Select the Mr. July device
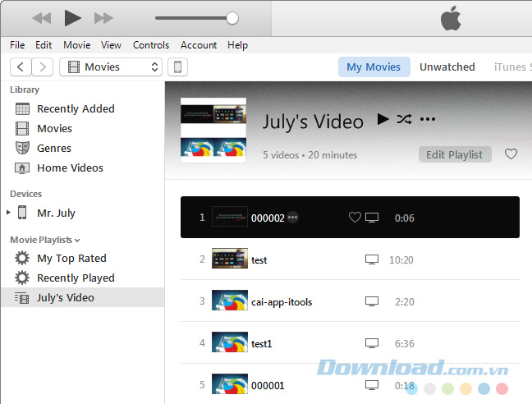 (x=56, y=213)
